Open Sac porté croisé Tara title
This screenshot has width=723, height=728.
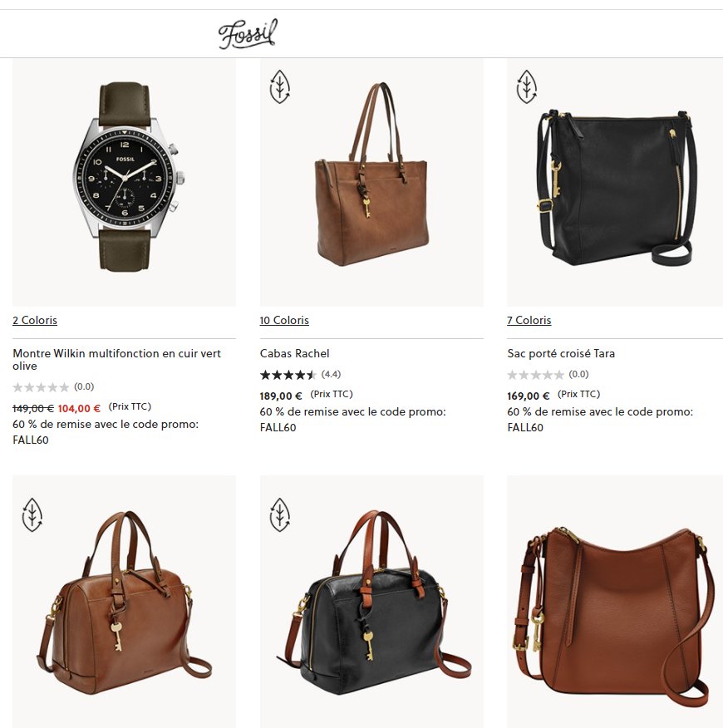click(561, 353)
